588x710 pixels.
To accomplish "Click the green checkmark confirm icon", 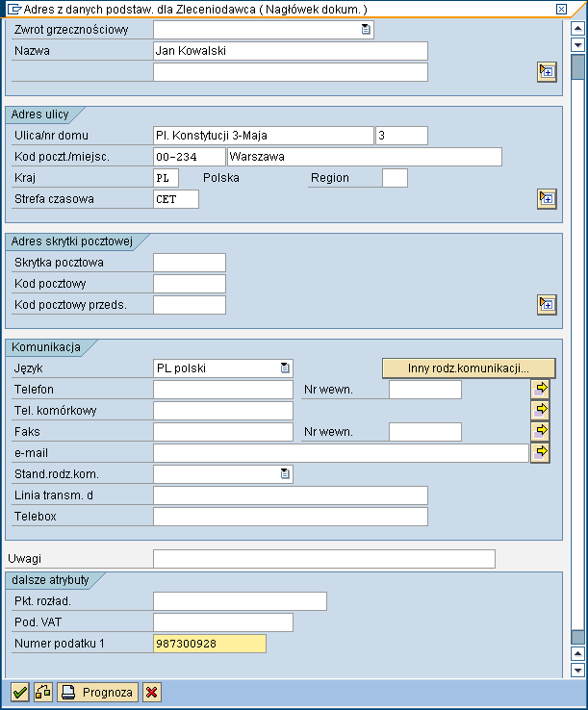I will pyautogui.click(x=20, y=692).
